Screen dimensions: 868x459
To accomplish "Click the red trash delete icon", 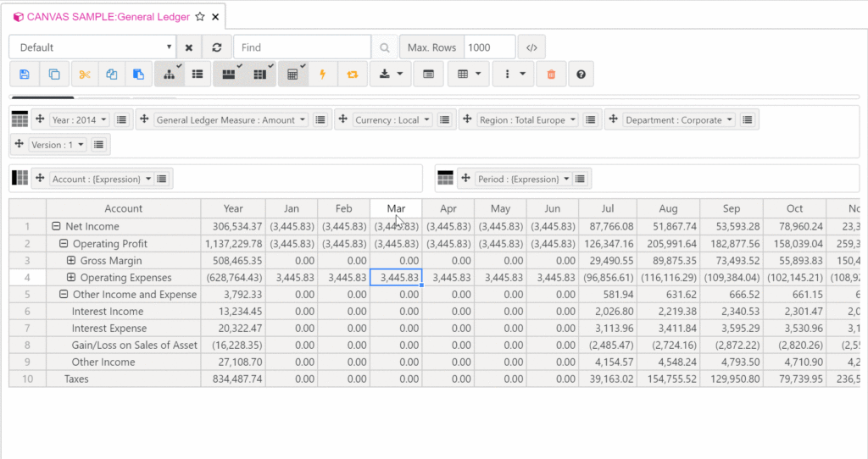I will click(551, 75).
